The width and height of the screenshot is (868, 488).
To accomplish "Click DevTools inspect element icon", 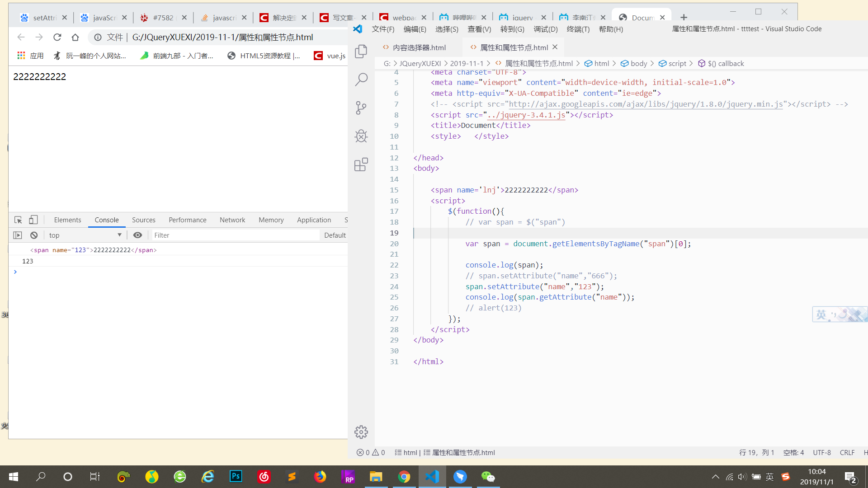I will tap(18, 220).
